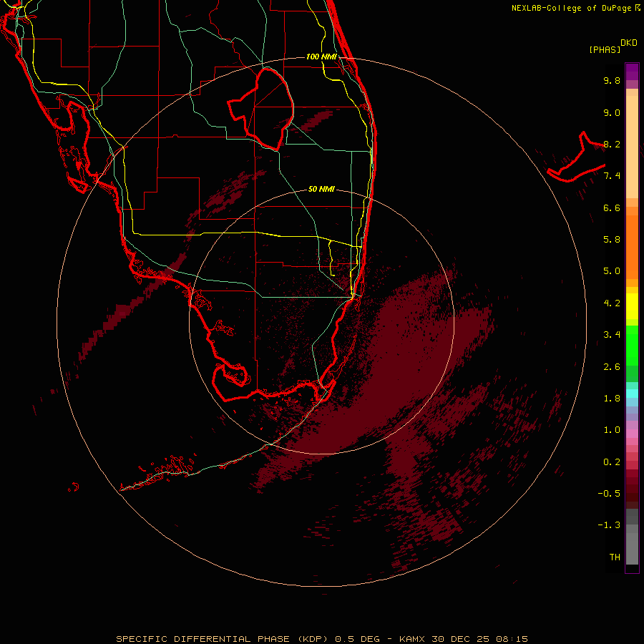Pick the bright green band of the scale

(632, 345)
